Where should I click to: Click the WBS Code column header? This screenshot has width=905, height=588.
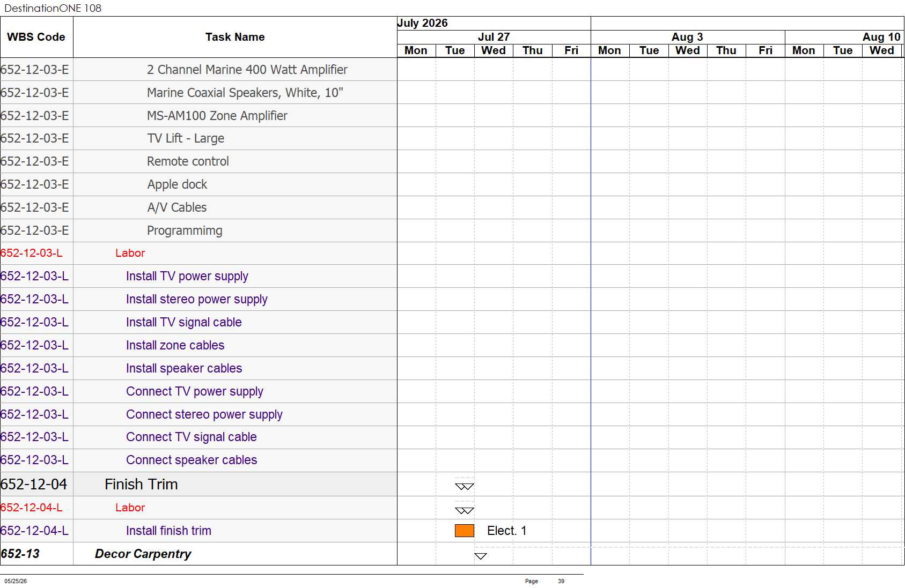(x=36, y=37)
